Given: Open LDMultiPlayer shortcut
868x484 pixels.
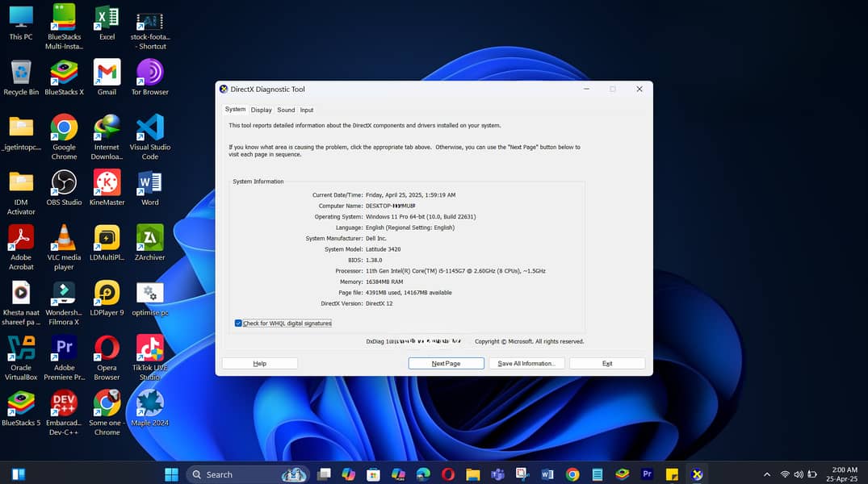Looking at the screenshot, I should (107, 243).
